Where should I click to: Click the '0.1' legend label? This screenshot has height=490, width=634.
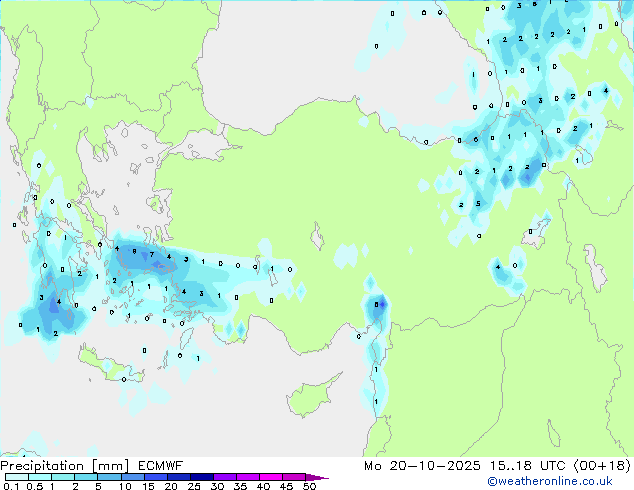click(11, 486)
